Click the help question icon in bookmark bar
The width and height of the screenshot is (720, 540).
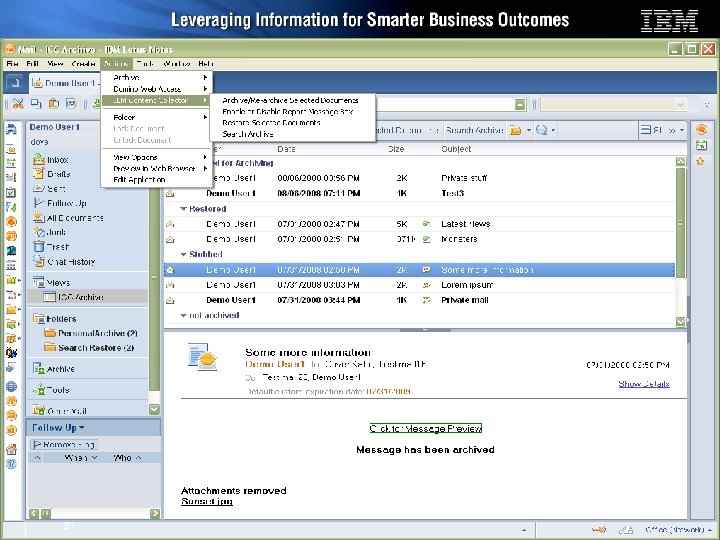coord(11,464)
